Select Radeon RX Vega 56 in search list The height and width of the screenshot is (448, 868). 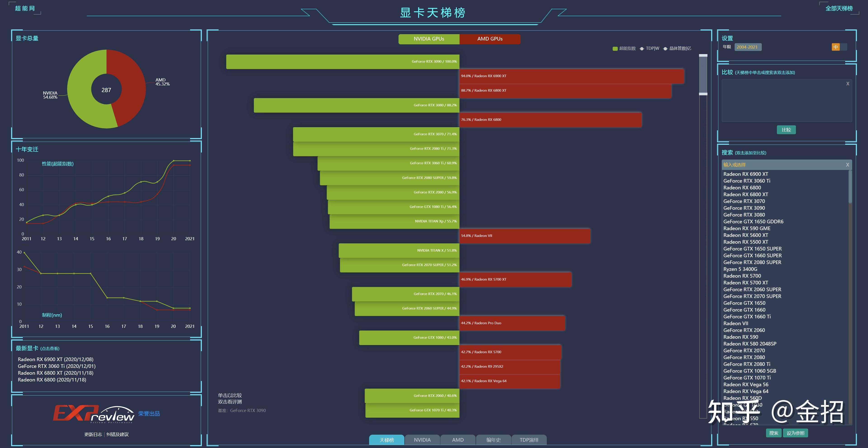[746, 385]
